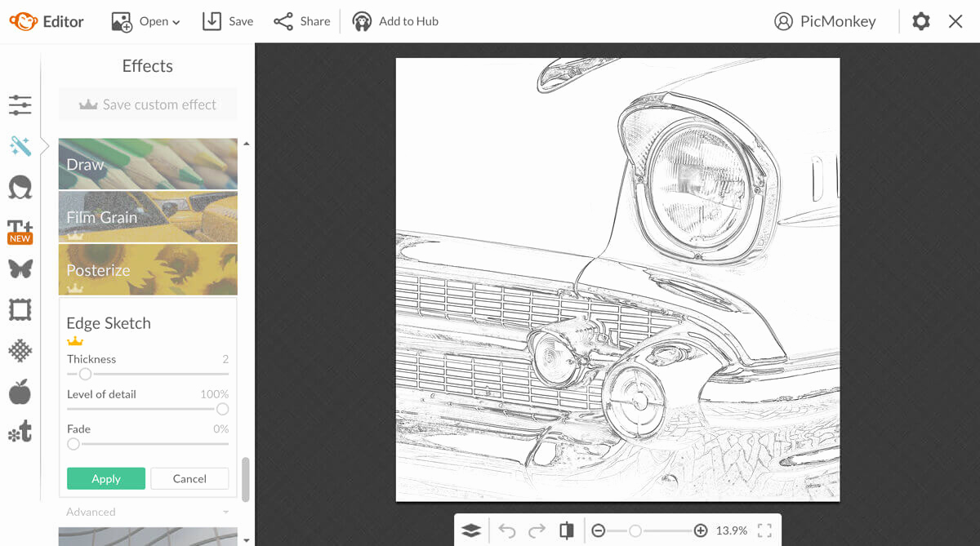
Task: Open the Textures panel
Action: (20, 350)
